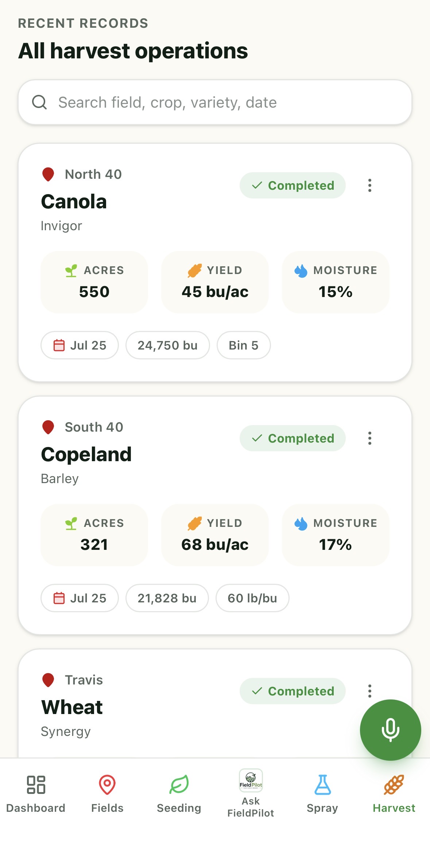The width and height of the screenshot is (430, 868).
Task: Tap the Completed badge on South 40
Action: (x=293, y=438)
